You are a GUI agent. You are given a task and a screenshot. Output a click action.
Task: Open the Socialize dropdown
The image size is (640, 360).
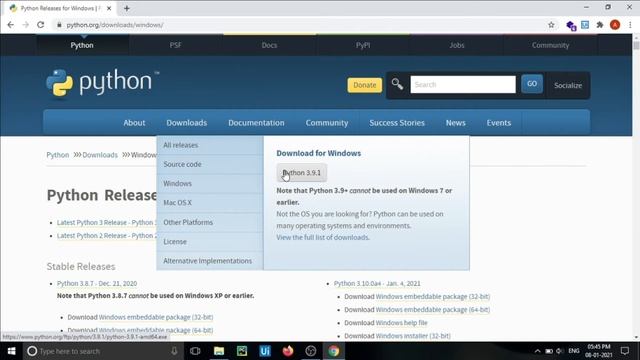pos(568,85)
